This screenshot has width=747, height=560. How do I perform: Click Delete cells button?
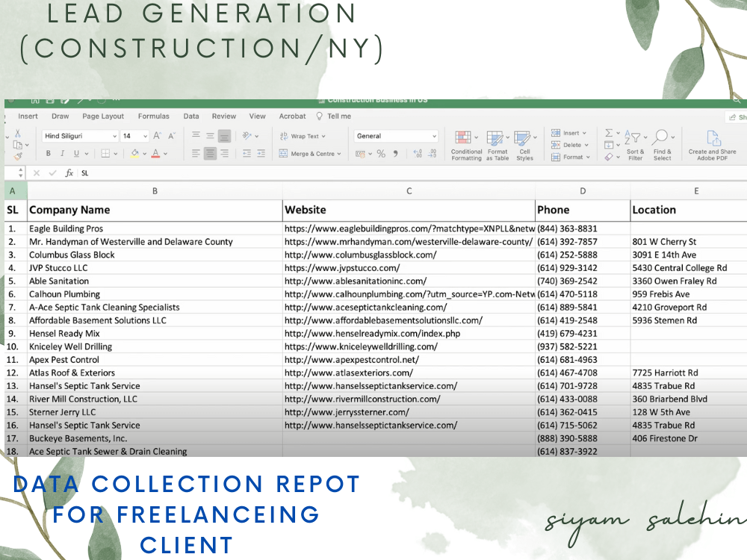(x=570, y=145)
